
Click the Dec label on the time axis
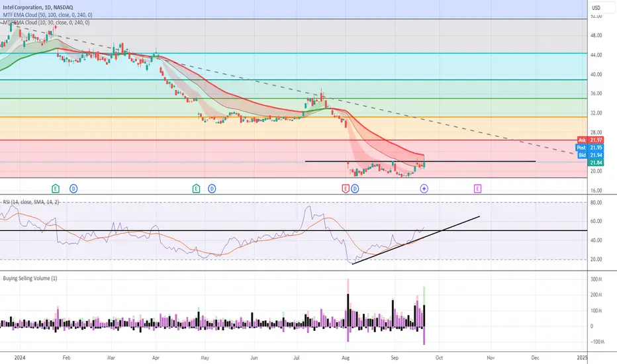click(535, 357)
